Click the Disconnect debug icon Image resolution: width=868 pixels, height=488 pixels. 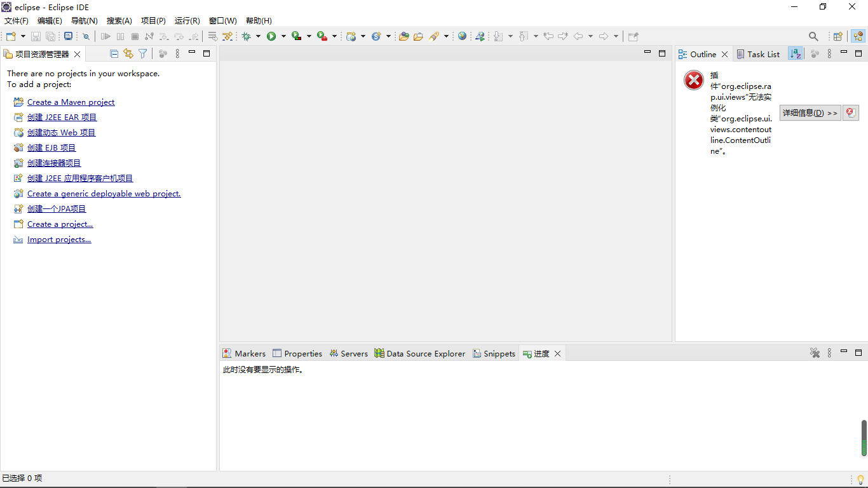point(149,36)
